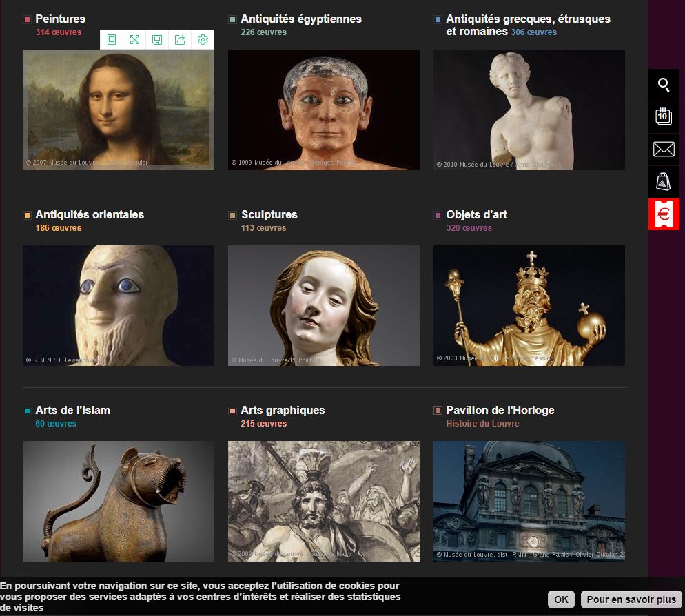Click the bronze lion sculpture thumbnail
The width and height of the screenshot is (685, 616).
pos(119,501)
